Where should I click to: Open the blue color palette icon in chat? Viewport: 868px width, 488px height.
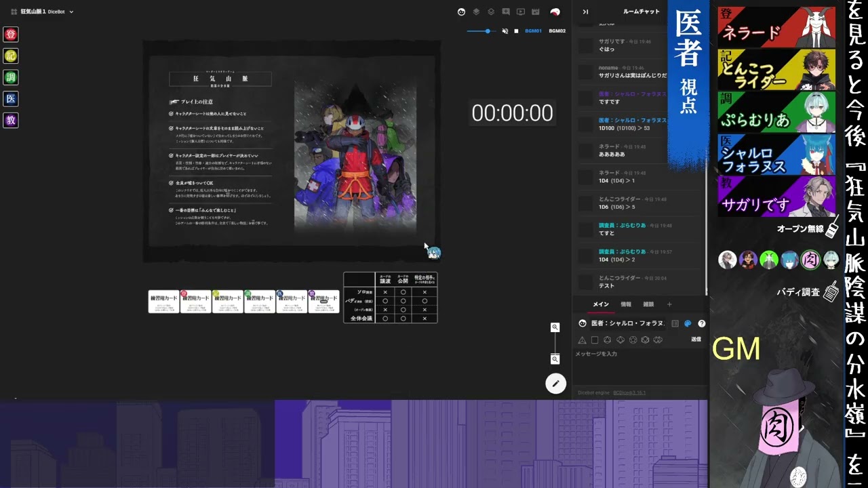(688, 324)
